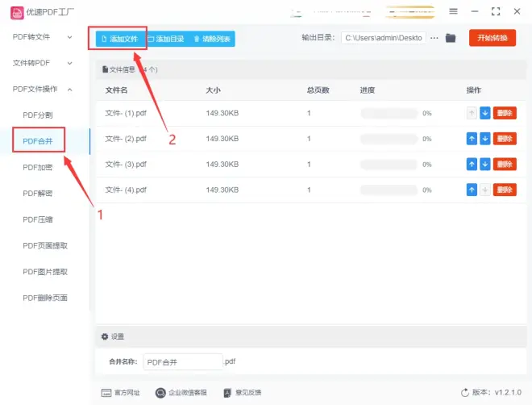Click file name 文件-(3).pdf
This screenshot has height=405, width=532.
coord(126,165)
